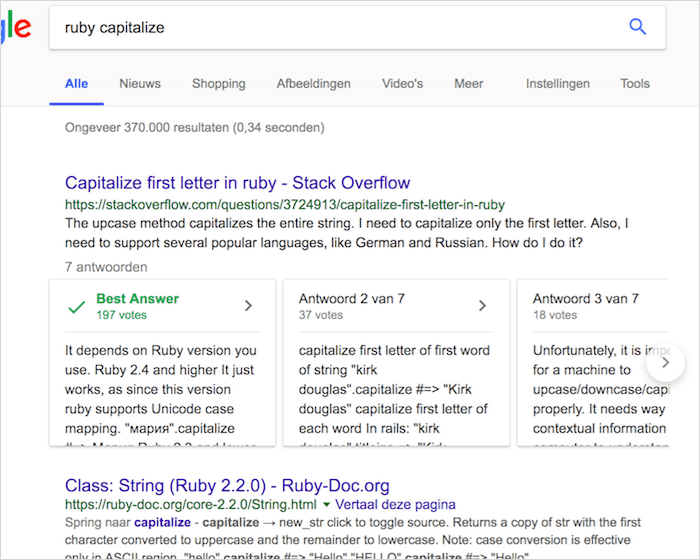The height and width of the screenshot is (560, 700).
Task: Open the Video's tab
Action: tap(402, 84)
